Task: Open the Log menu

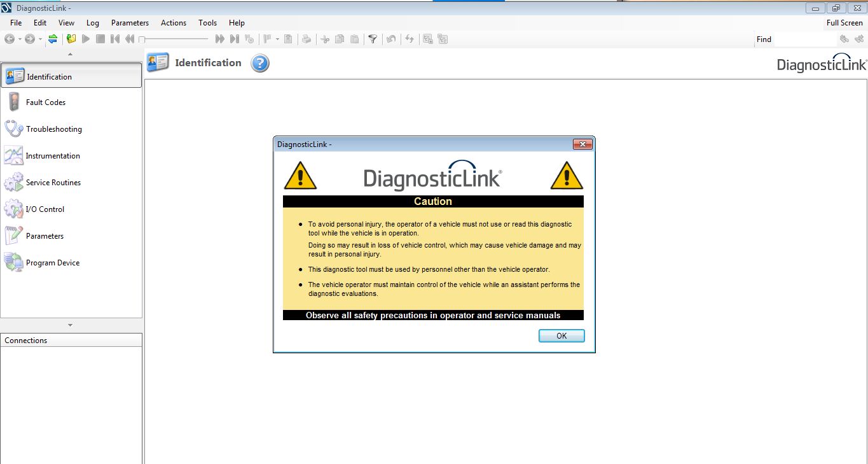Action: click(93, 23)
